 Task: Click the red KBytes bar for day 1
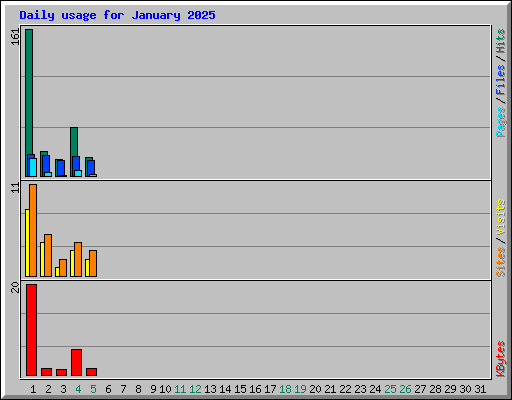31,330
